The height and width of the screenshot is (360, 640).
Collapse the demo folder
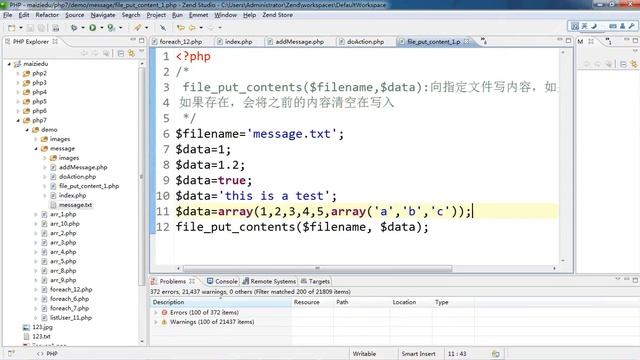coord(27,130)
